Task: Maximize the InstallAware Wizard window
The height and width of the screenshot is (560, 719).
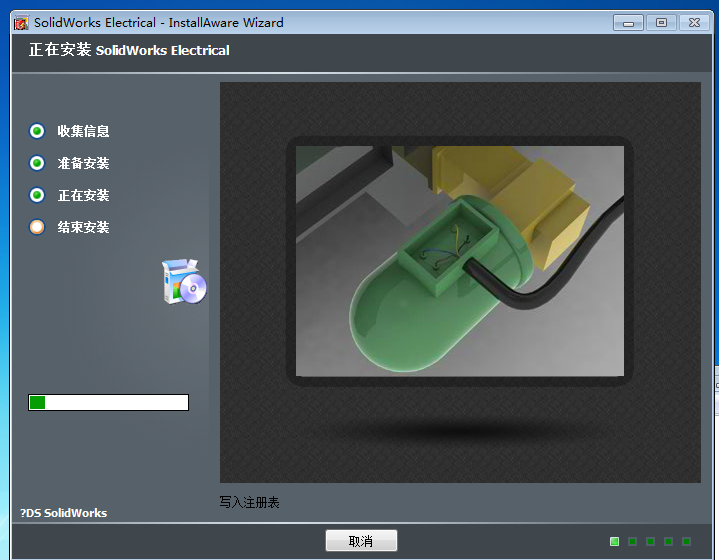Action: [661, 22]
